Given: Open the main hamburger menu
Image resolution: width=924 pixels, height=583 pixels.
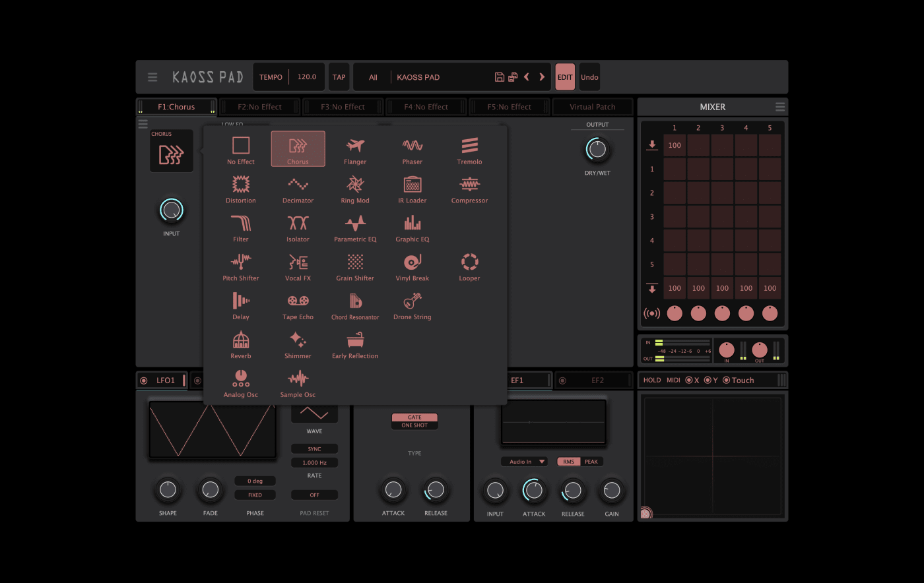Looking at the screenshot, I should pos(152,77).
